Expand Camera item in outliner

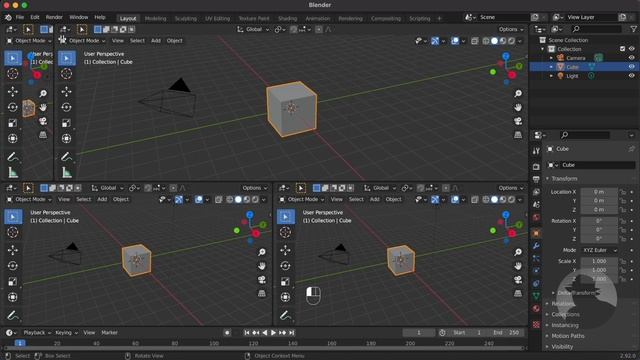coord(551,58)
